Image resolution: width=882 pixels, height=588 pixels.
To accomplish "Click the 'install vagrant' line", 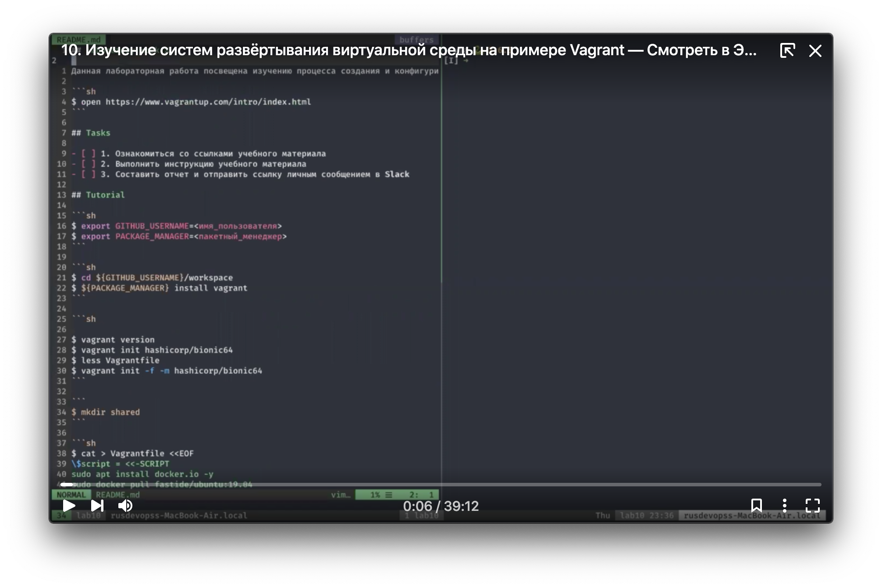I will coord(160,288).
